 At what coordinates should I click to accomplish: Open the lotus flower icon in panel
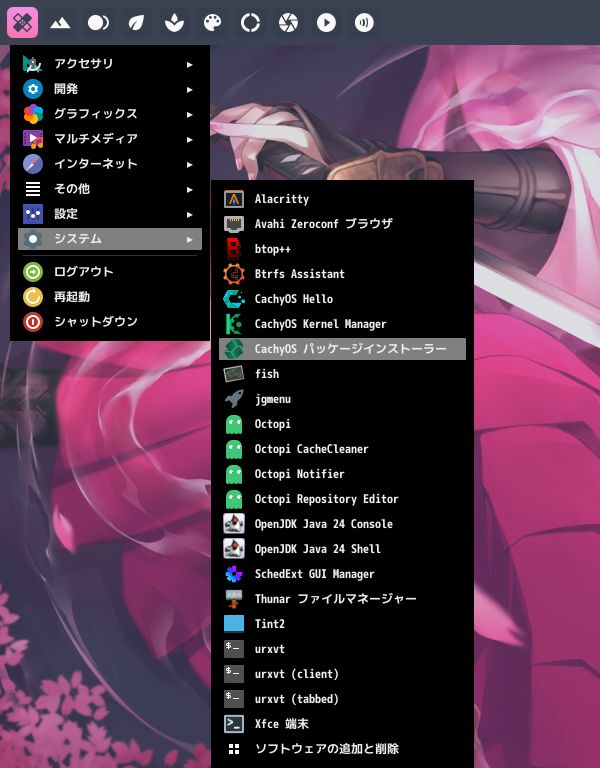coord(174,23)
